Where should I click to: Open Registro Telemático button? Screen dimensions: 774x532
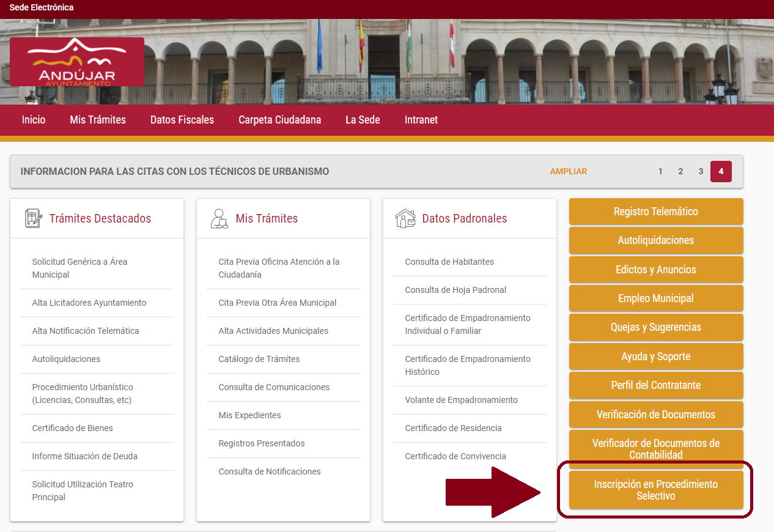pyautogui.click(x=656, y=212)
